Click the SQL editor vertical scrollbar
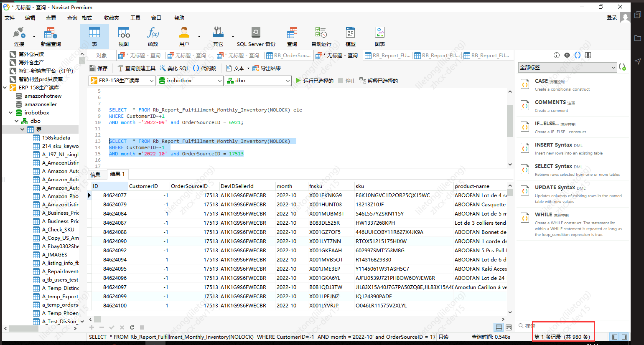Image resolution: width=644 pixels, height=345 pixels. (510, 121)
